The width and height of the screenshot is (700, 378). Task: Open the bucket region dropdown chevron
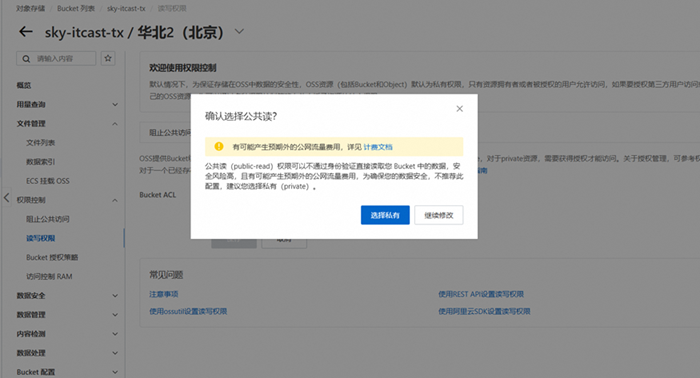239,32
